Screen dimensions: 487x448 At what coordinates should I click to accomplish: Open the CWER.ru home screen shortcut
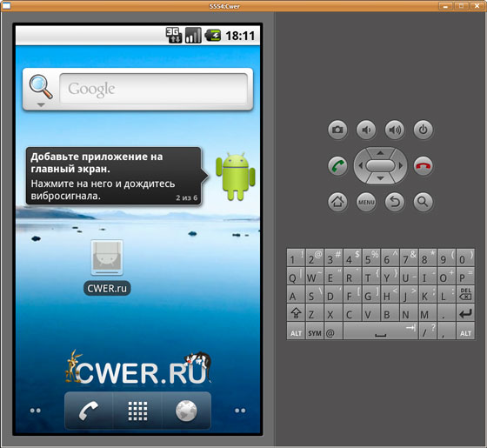coord(107,267)
